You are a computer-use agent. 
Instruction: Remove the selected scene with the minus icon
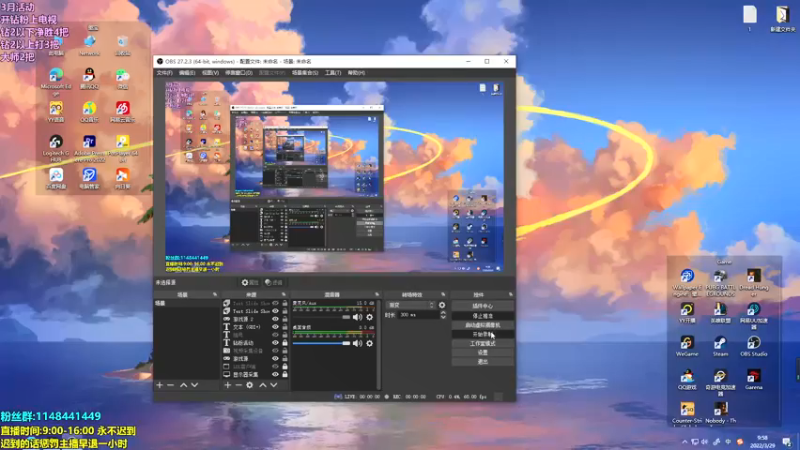170,385
